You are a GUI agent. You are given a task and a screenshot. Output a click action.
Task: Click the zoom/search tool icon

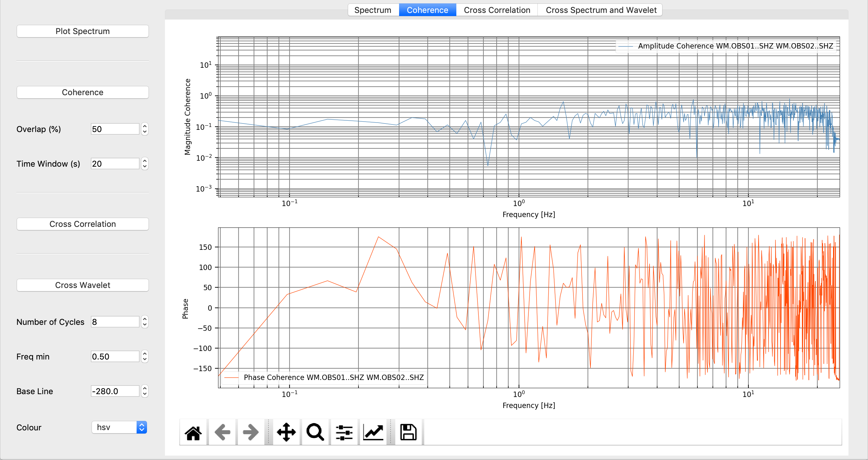coord(315,431)
